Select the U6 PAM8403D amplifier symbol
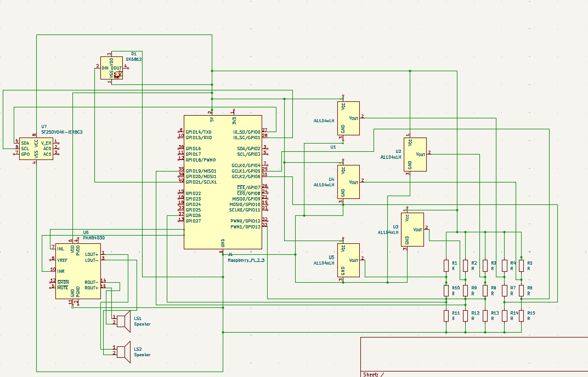Image resolution: width=588 pixels, height=377 pixels. pos(78,271)
